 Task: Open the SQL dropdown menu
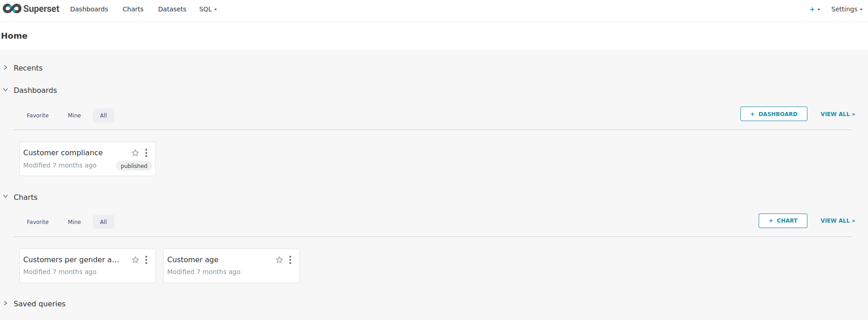[x=208, y=9]
